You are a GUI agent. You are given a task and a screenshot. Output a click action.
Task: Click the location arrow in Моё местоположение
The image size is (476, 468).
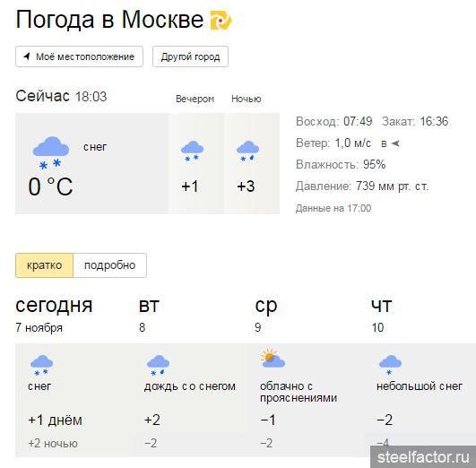27,56
